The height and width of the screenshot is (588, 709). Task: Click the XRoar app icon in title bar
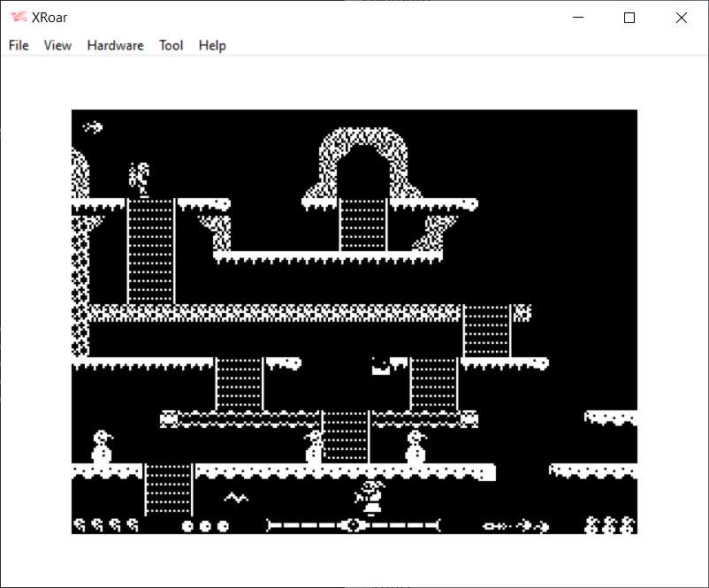(x=19, y=18)
